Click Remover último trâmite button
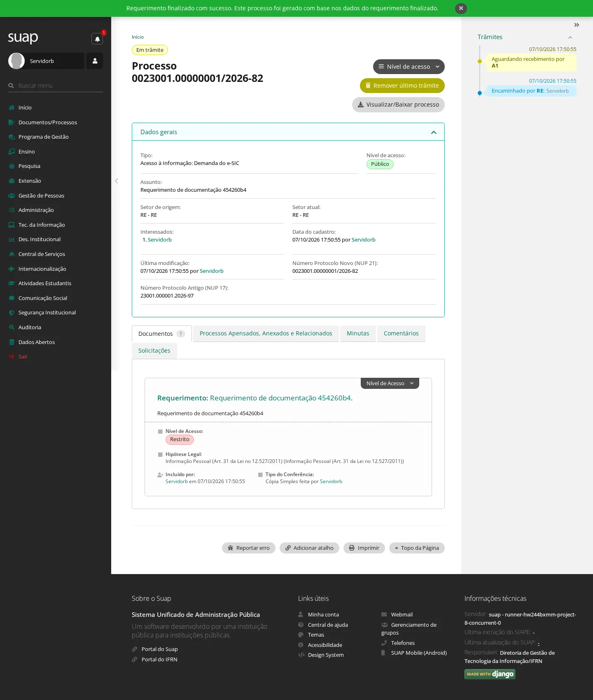The image size is (593, 700). (402, 86)
